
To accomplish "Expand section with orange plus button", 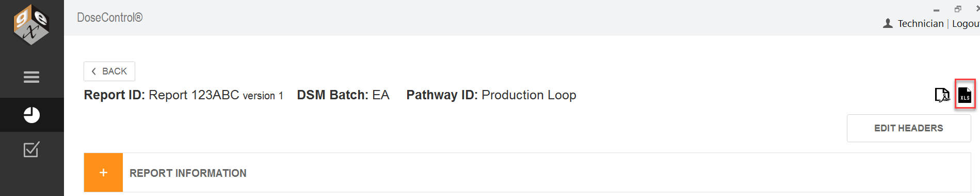I will (103, 173).
